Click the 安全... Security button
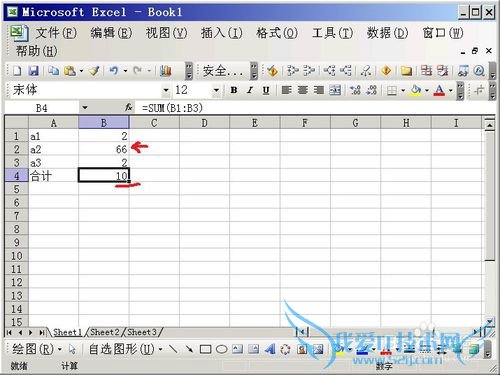500x375 pixels. (223, 71)
